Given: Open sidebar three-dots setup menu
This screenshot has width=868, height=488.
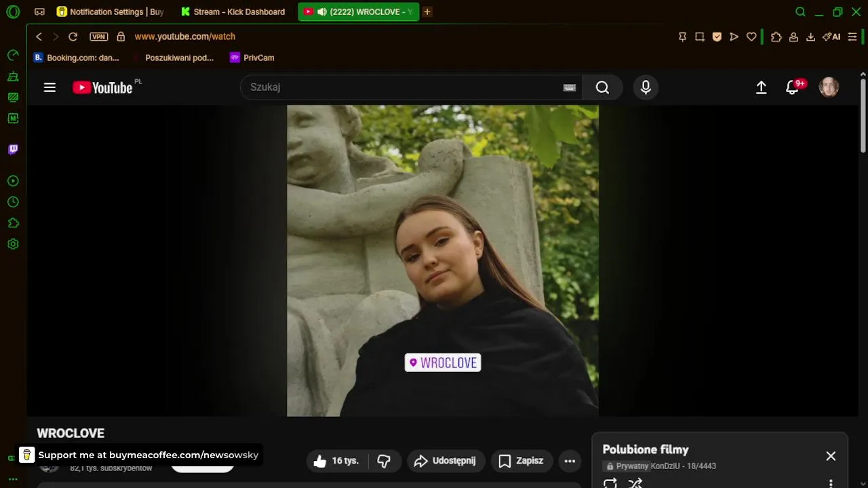Looking at the screenshot, I should [x=13, y=479].
